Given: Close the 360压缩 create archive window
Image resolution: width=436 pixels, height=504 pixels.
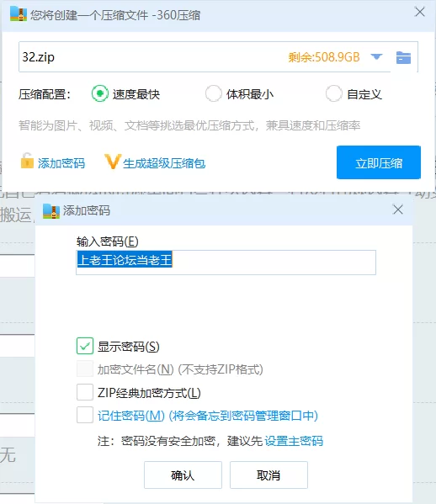Looking at the screenshot, I should [x=420, y=13].
